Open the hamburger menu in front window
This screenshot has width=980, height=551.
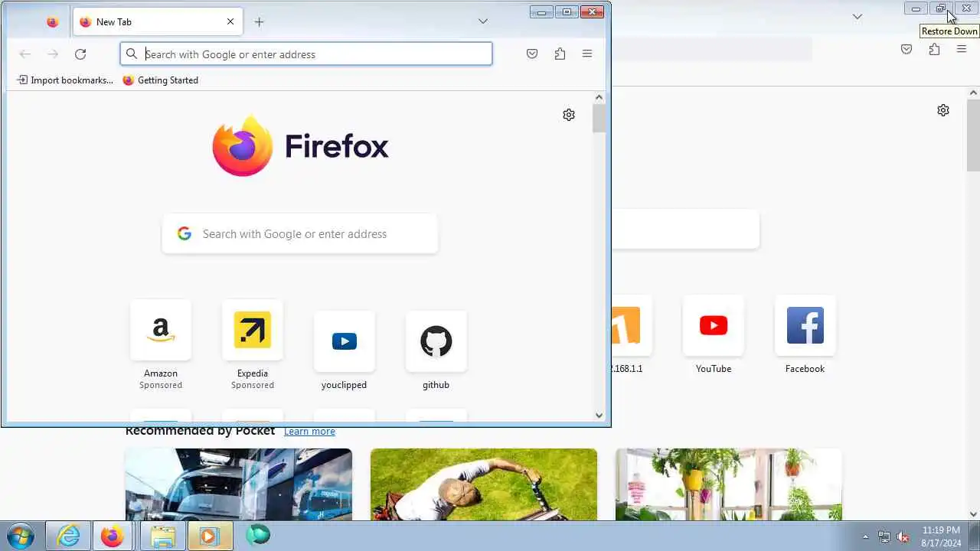pyautogui.click(x=587, y=54)
